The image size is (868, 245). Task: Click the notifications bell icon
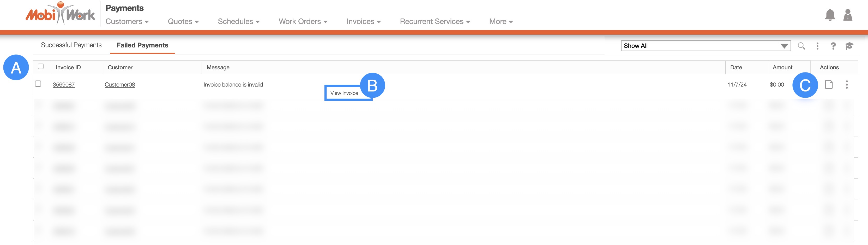pyautogui.click(x=830, y=15)
